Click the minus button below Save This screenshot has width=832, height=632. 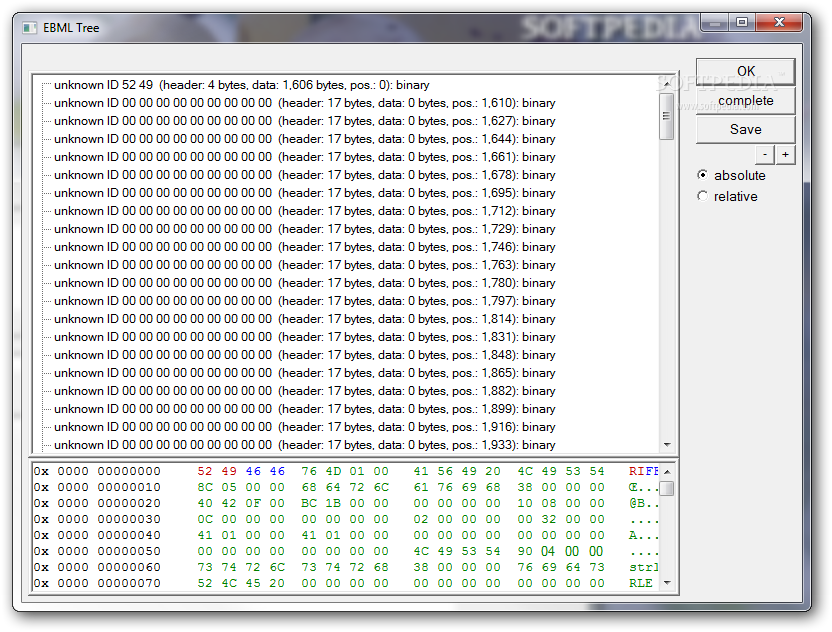(x=765, y=155)
